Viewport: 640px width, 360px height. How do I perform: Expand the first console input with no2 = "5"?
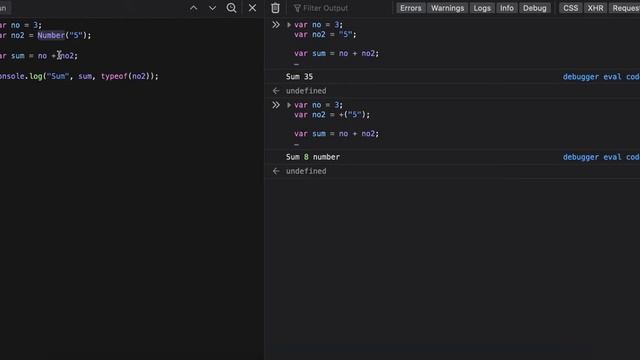click(289, 25)
